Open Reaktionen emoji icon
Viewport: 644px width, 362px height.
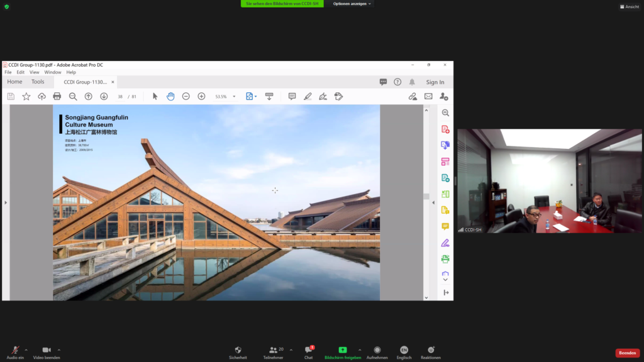click(x=431, y=351)
